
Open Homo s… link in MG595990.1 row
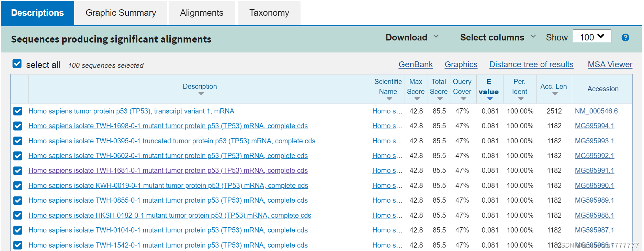click(387, 186)
